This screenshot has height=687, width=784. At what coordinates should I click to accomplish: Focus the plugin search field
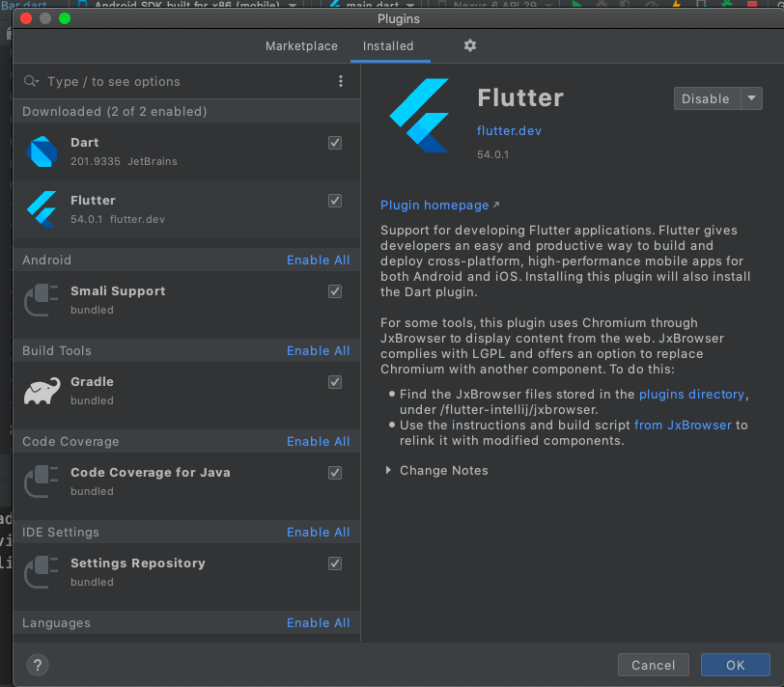(186, 81)
